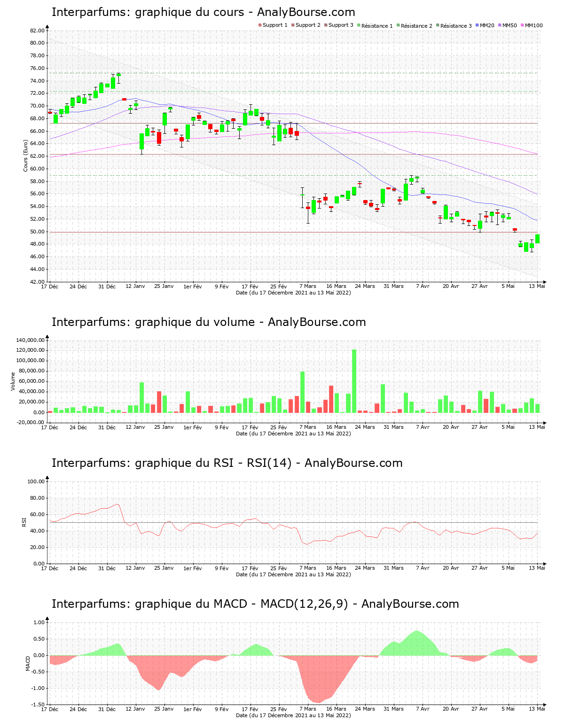
Task: Click the 'graphique du cours' chart title
Action: 204,12
